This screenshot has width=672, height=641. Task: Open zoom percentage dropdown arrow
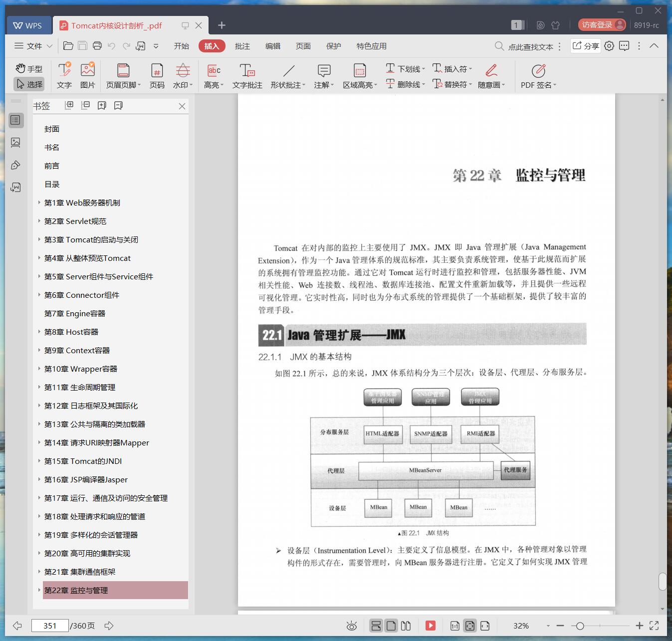548,626
